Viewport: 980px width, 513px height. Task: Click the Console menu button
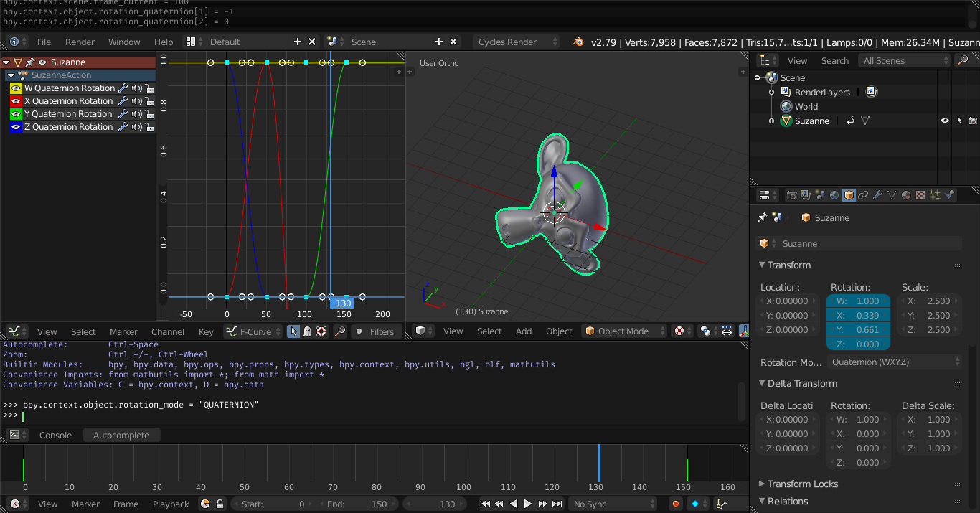pyautogui.click(x=55, y=435)
